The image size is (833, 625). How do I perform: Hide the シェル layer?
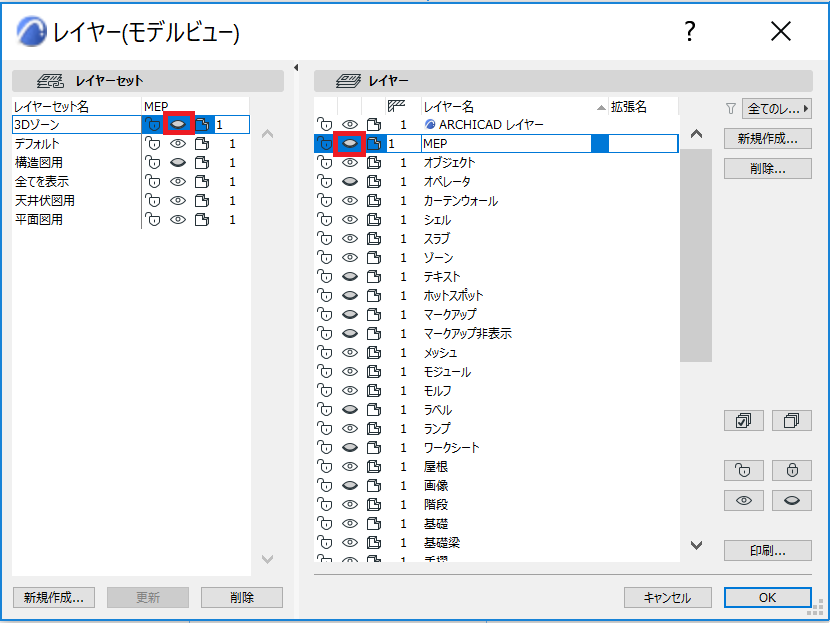tap(350, 219)
